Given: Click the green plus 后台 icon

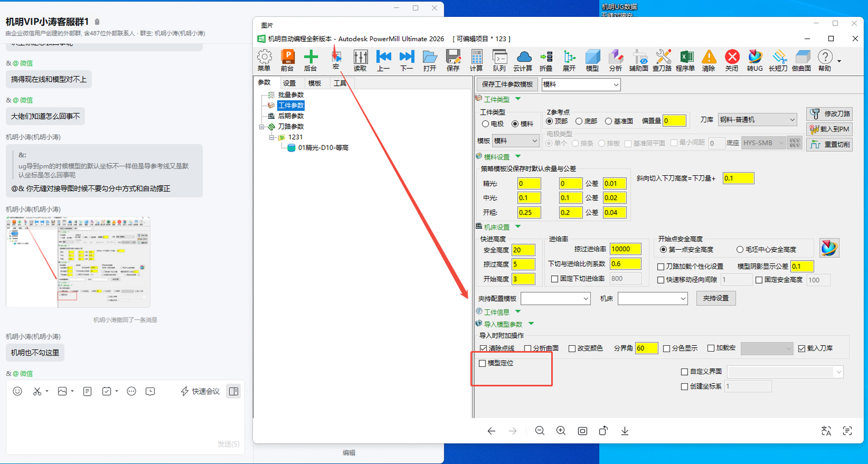Looking at the screenshot, I should click(311, 60).
